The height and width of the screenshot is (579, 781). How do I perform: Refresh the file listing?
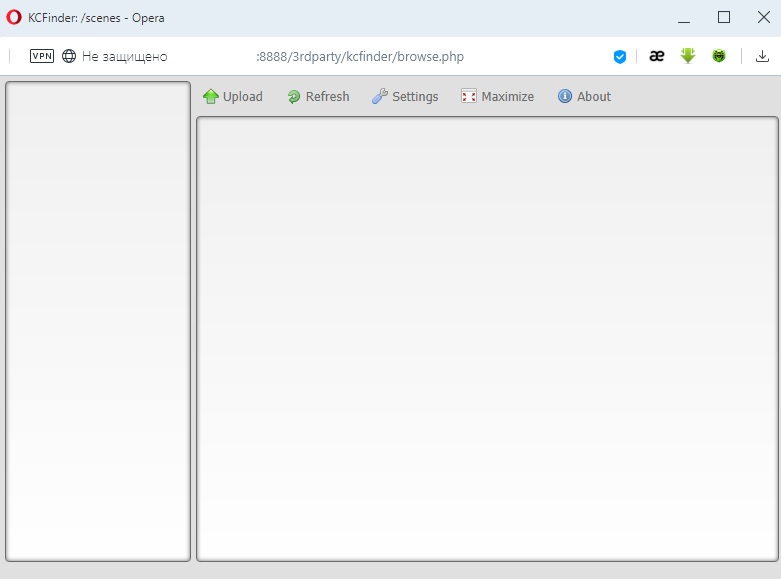click(317, 97)
